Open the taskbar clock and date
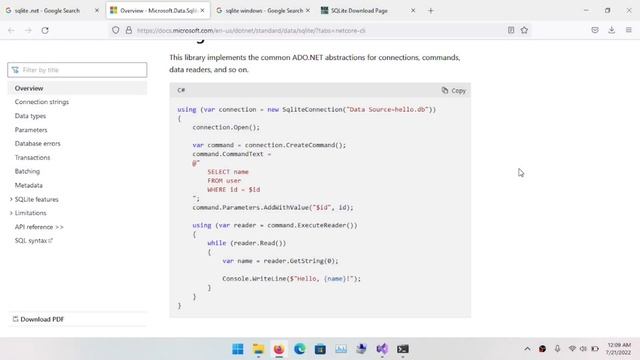 click(x=618, y=349)
